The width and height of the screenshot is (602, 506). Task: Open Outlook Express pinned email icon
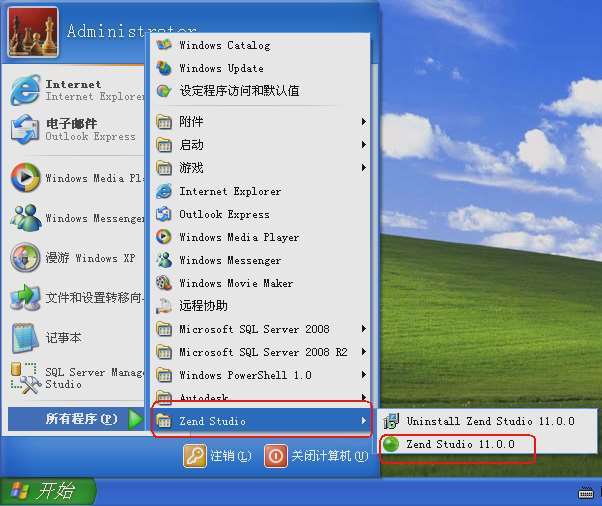click(25, 130)
